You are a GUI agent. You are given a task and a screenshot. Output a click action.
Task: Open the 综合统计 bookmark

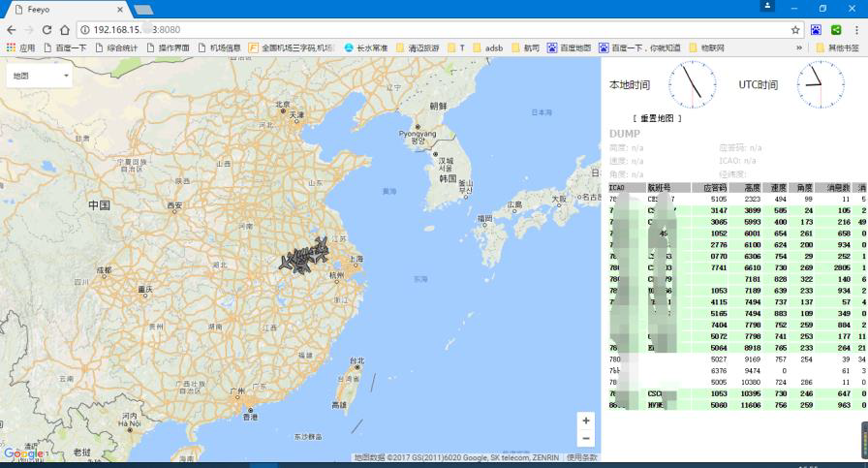(117, 48)
